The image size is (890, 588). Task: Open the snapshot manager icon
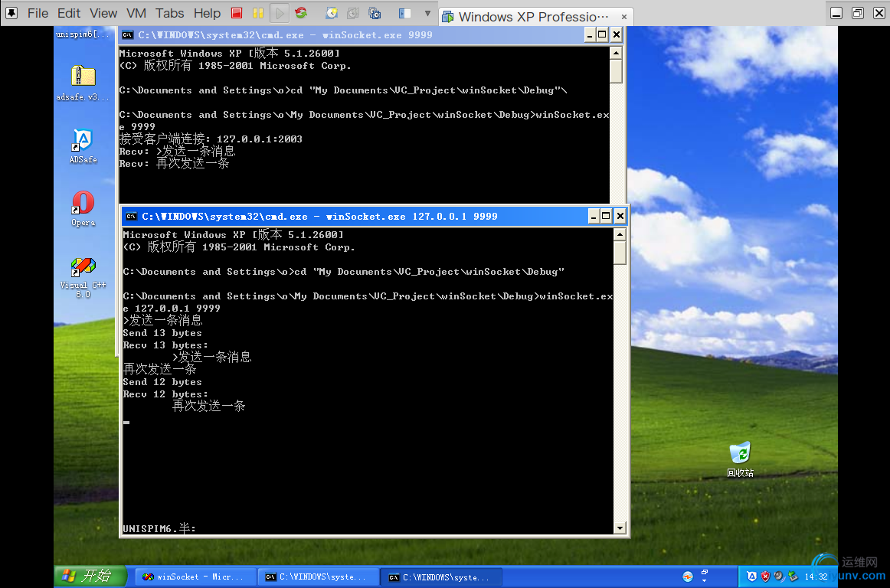pyautogui.click(x=375, y=12)
